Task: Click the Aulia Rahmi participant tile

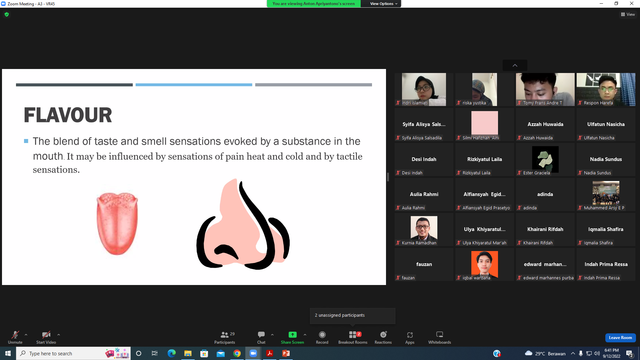Action: [x=424, y=194]
